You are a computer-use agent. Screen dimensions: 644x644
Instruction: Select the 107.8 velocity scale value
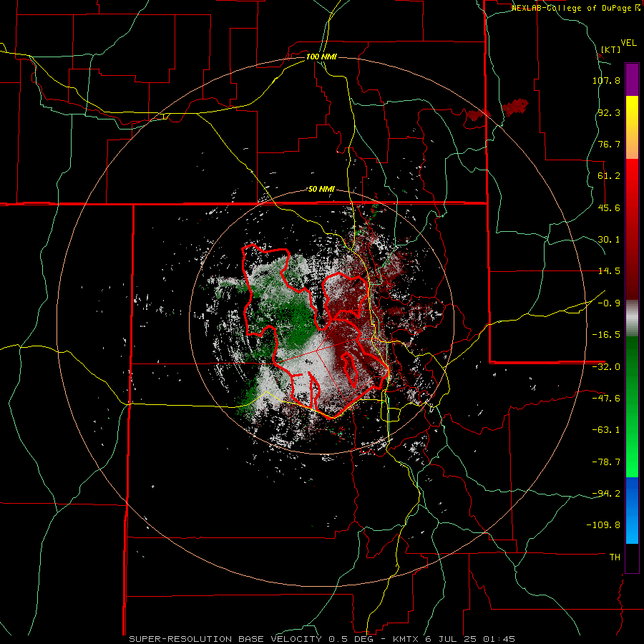606,80
